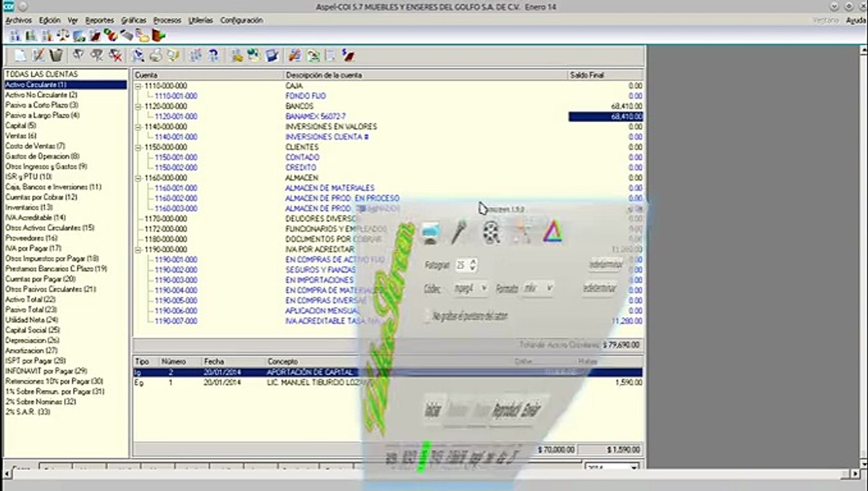Open vokoscreen's Formato mkv dropdown
The width and height of the screenshot is (868, 491).
(x=537, y=288)
